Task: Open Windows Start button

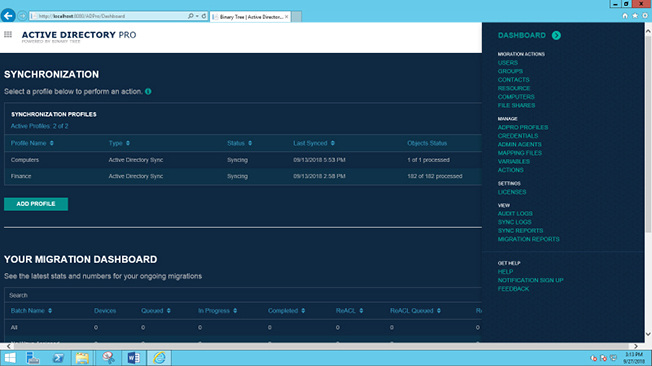Action: (10, 358)
